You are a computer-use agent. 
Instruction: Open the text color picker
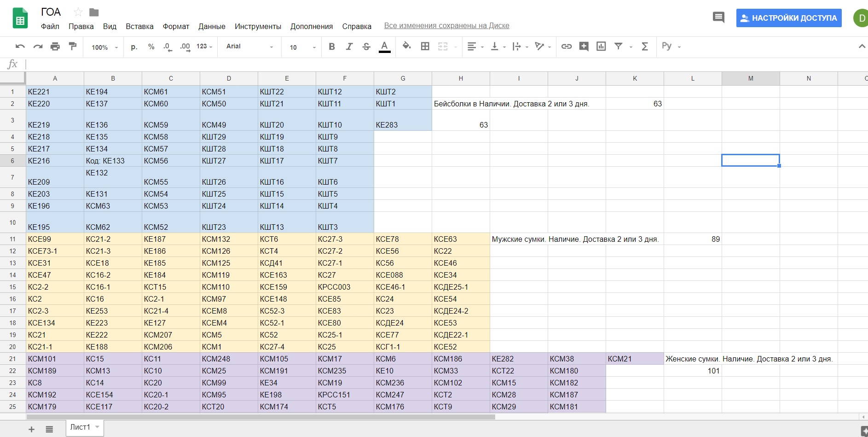click(x=384, y=47)
